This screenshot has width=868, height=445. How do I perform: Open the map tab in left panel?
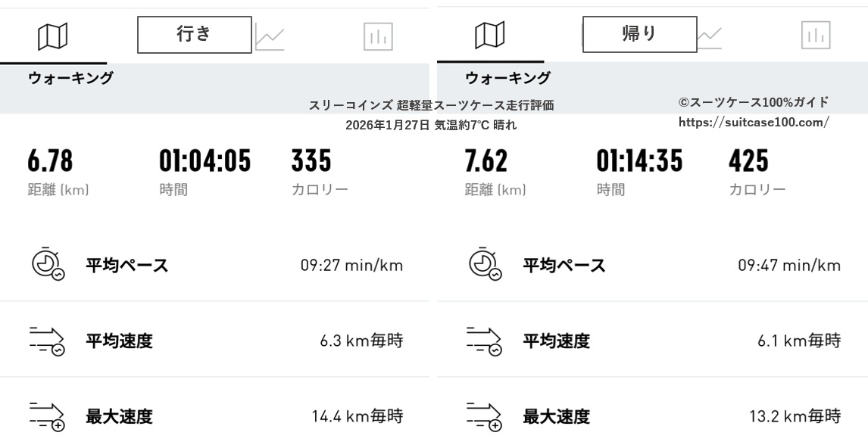52,36
